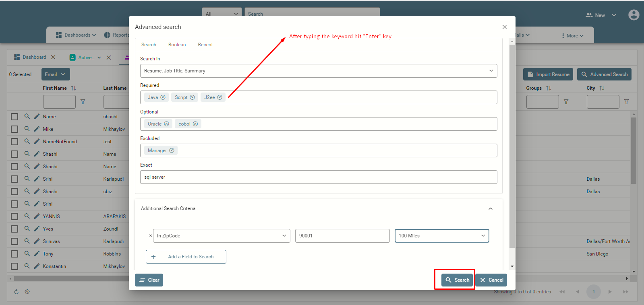Select checkbox for NameNotFound row

coord(14,142)
